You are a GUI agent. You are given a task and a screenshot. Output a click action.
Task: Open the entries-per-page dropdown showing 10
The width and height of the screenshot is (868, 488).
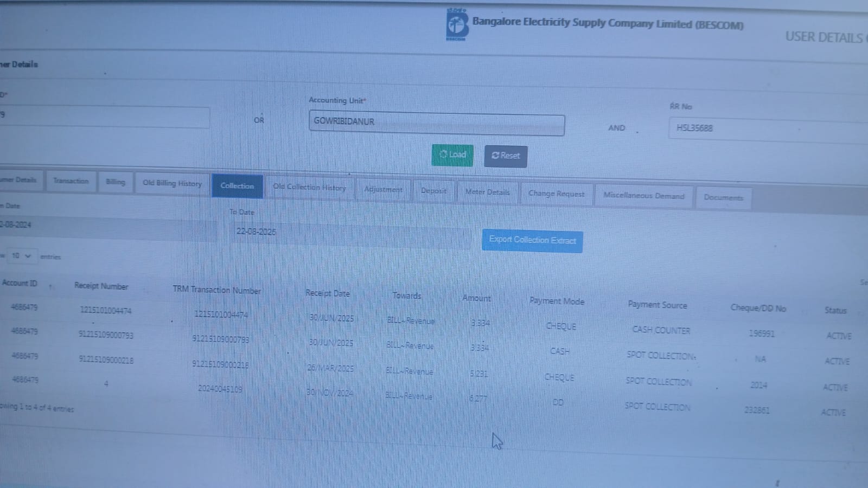[21, 255]
